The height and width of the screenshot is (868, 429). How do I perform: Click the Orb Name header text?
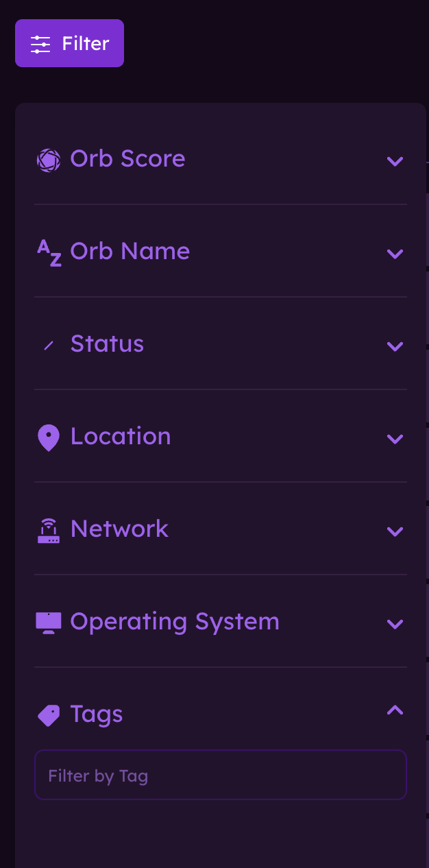(130, 252)
